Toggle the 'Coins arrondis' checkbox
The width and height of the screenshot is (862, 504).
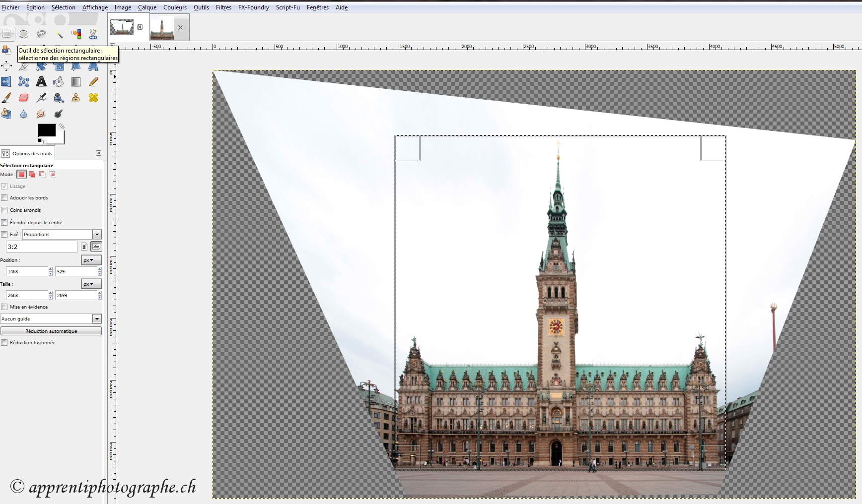click(x=4, y=210)
